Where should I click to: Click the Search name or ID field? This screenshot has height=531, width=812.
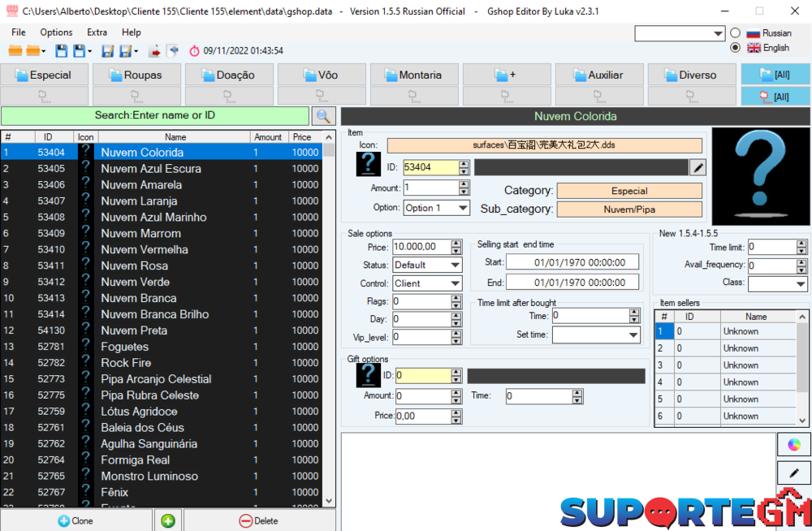(x=154, y=115)
